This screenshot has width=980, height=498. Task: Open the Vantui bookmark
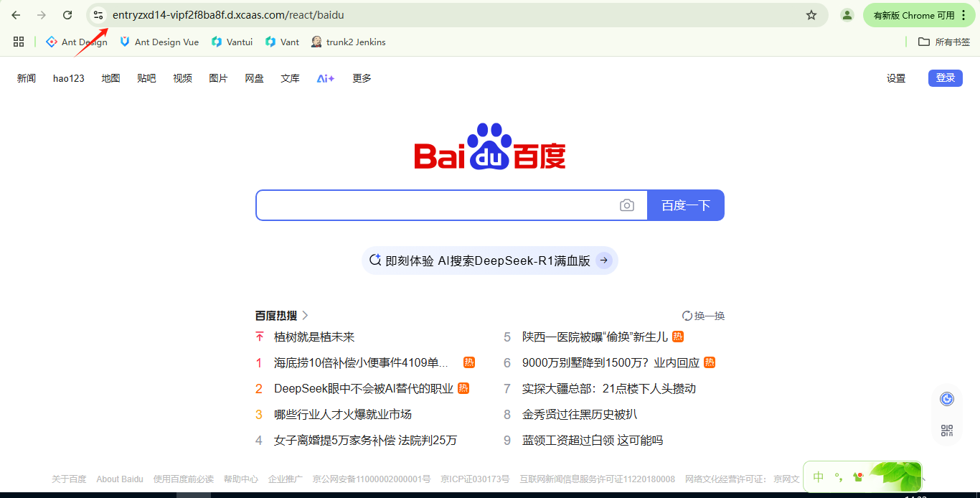tap(232, 42)
